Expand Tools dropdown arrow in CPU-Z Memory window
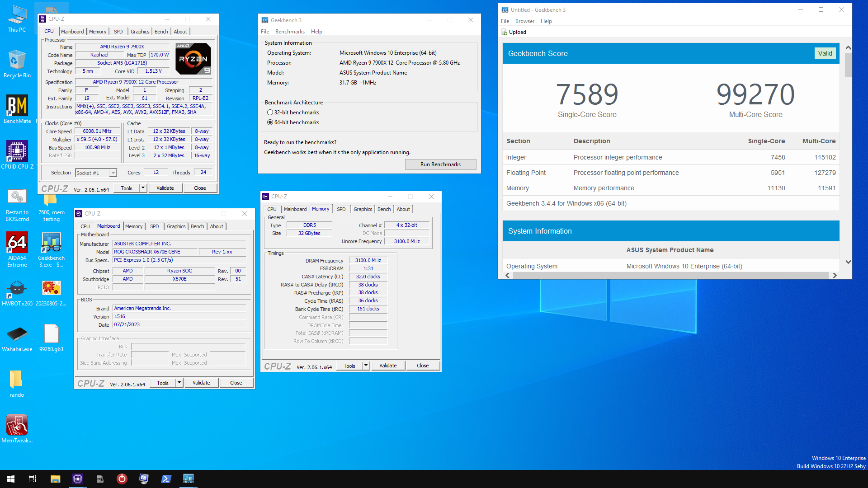Image resolution: width=868 pixels, height=488 pixels. pos(366,366)
